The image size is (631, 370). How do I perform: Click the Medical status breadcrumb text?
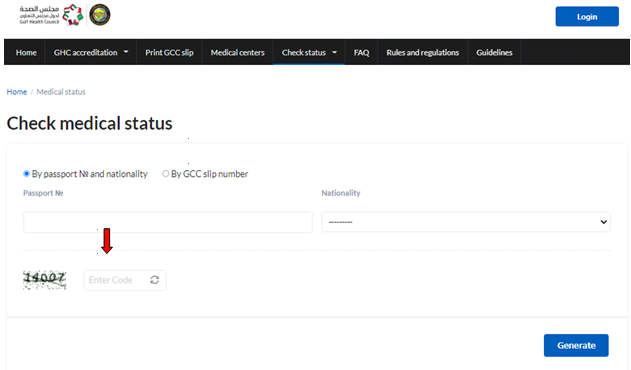tap(61, 92)
